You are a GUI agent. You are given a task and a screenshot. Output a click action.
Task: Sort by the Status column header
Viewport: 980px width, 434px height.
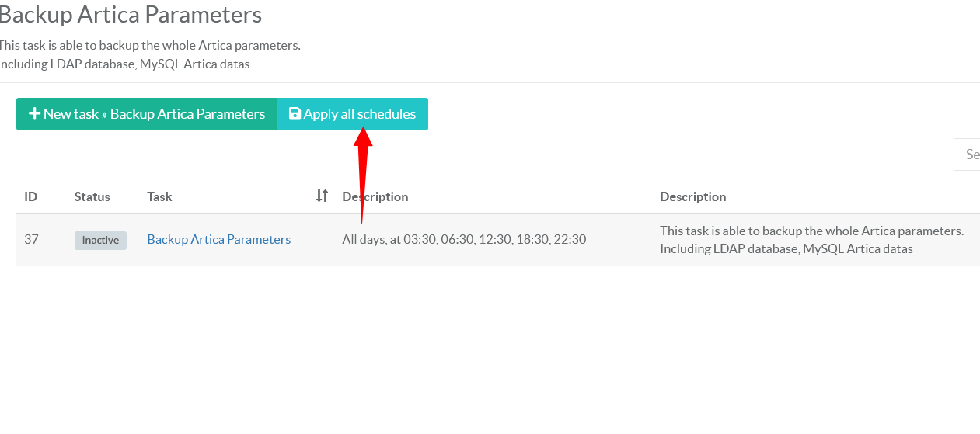pyautogui.click(x=92, y=197)
